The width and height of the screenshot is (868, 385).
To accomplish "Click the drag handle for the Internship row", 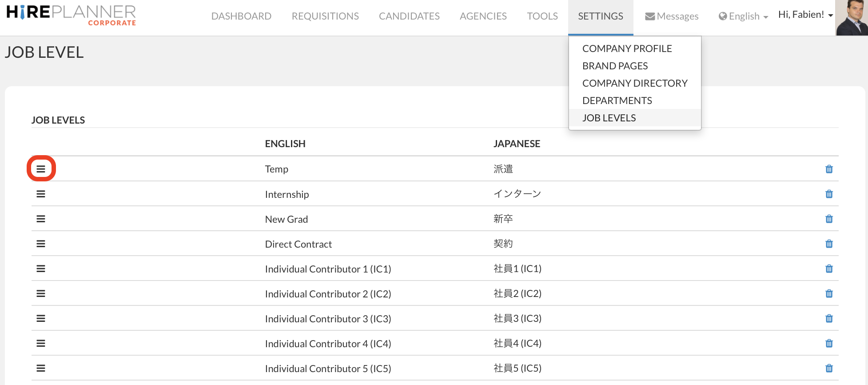I will tap(41, 194).
